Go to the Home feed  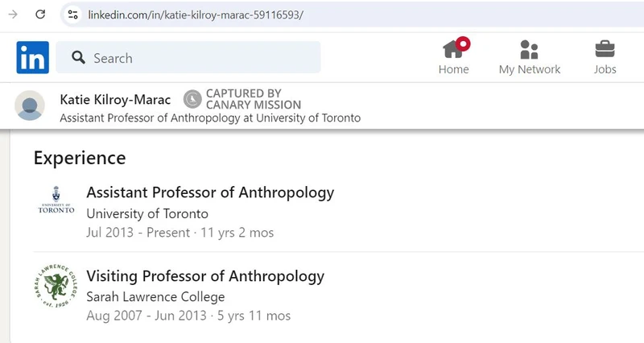454,57
